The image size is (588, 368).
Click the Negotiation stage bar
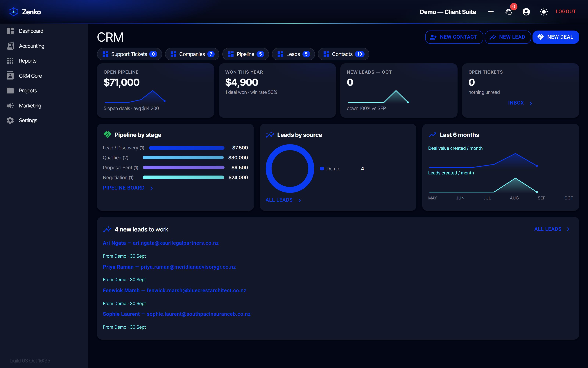(183, 177)
